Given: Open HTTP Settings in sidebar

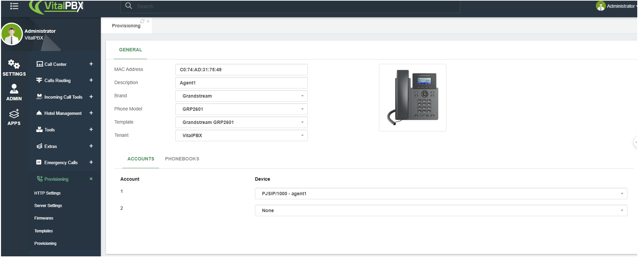Looking at the screenshot, I should click(48, 193).
